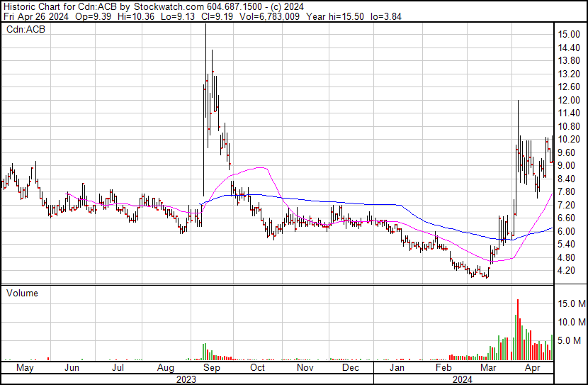Click the 'Jul' month label
This screenshot has height=385, width=588.
click(x=118, y=368)
